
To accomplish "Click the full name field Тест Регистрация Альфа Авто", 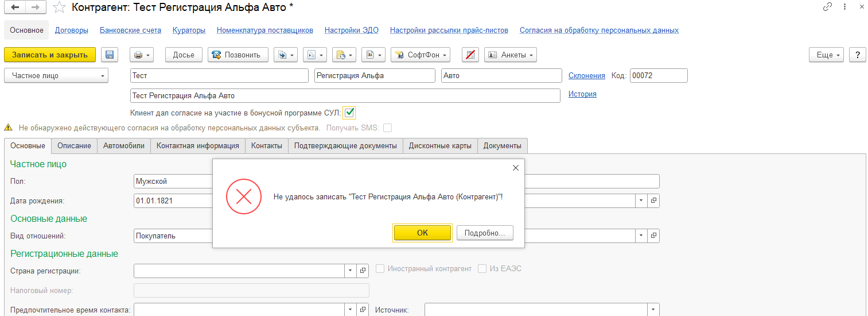I will click(x=345, y=95).
